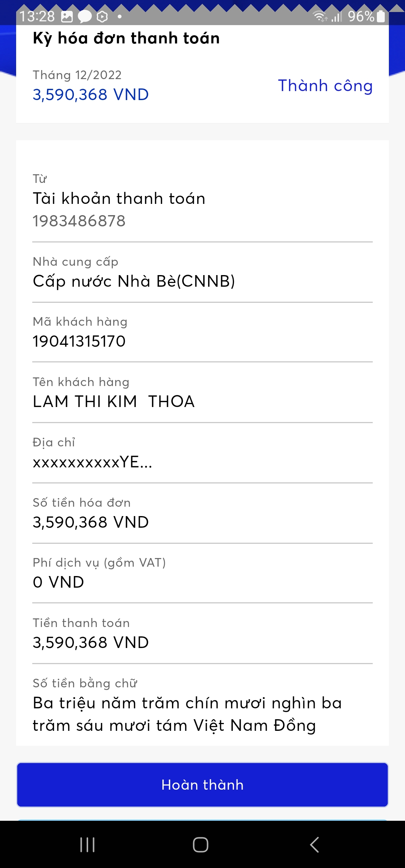Select the provider Cấp nước Nhà Bè(CNNB)

click(134, 281)
